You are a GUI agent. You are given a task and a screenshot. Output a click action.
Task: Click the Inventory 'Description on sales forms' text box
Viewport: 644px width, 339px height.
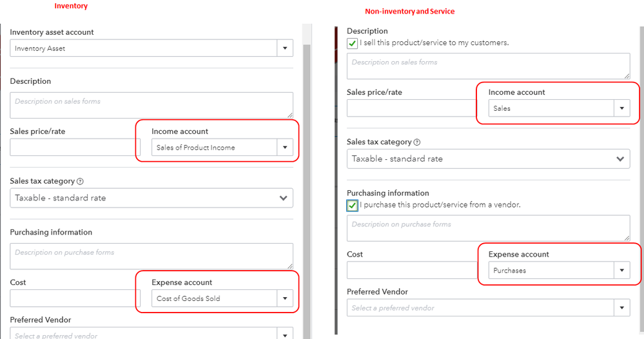(151, 105)
